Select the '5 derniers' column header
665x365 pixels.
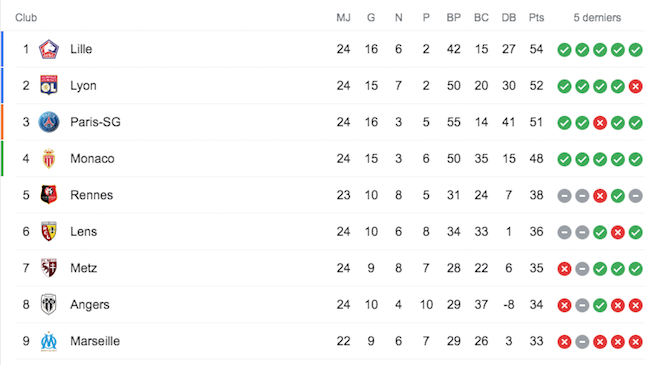[597, 18]
